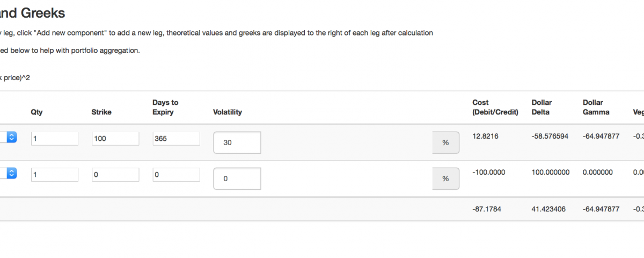644x258 pixels.
Task: Click the second leg's Qty field
Action: (55, 175)
